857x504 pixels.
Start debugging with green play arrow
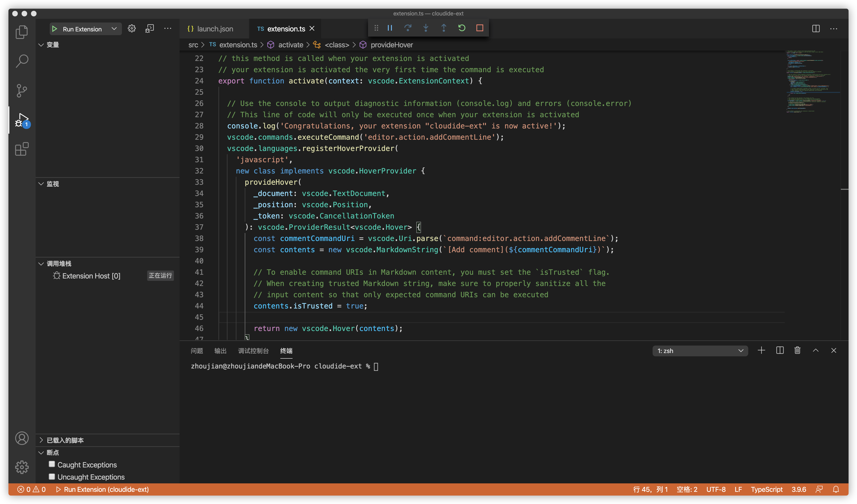[54, 29]
